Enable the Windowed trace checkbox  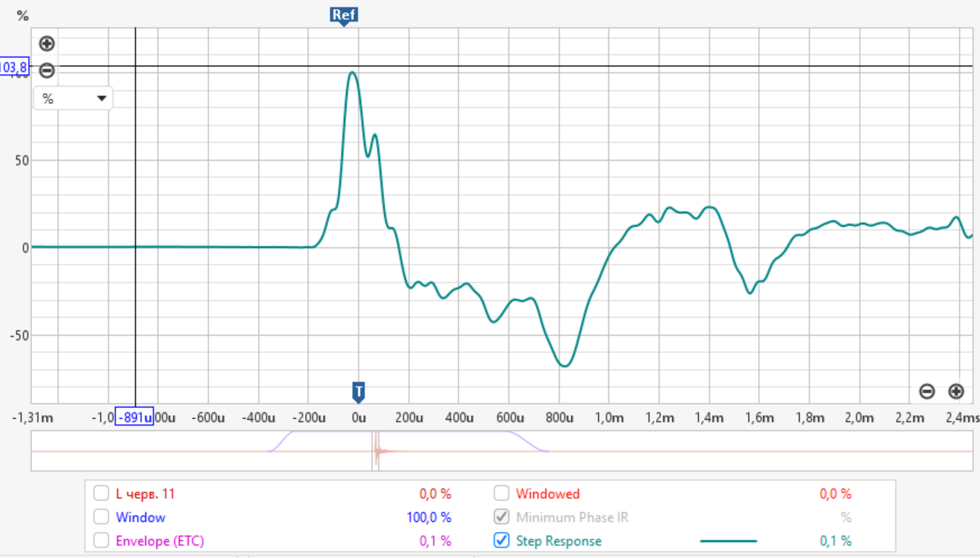(x=502, y=494)
